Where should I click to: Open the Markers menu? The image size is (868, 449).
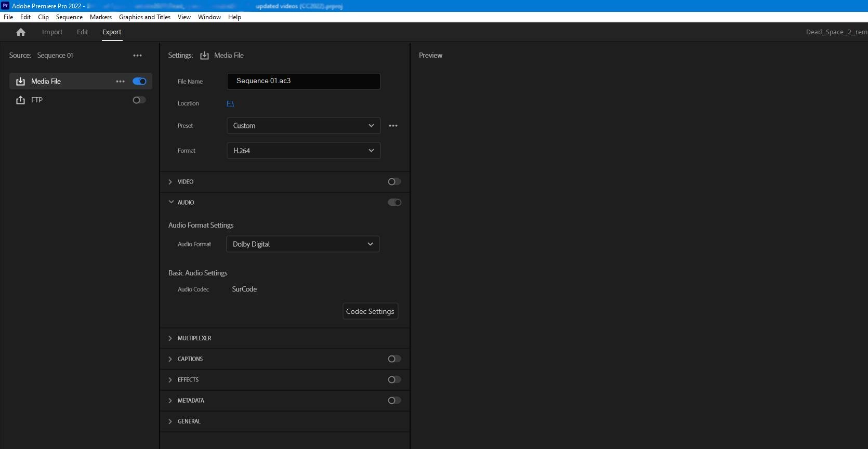coord(101,17)
